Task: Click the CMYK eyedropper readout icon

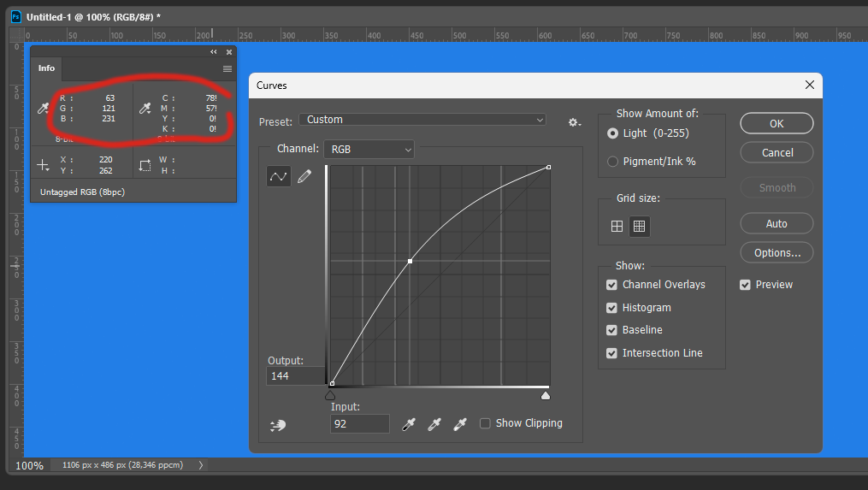Action: coord(145,109)
